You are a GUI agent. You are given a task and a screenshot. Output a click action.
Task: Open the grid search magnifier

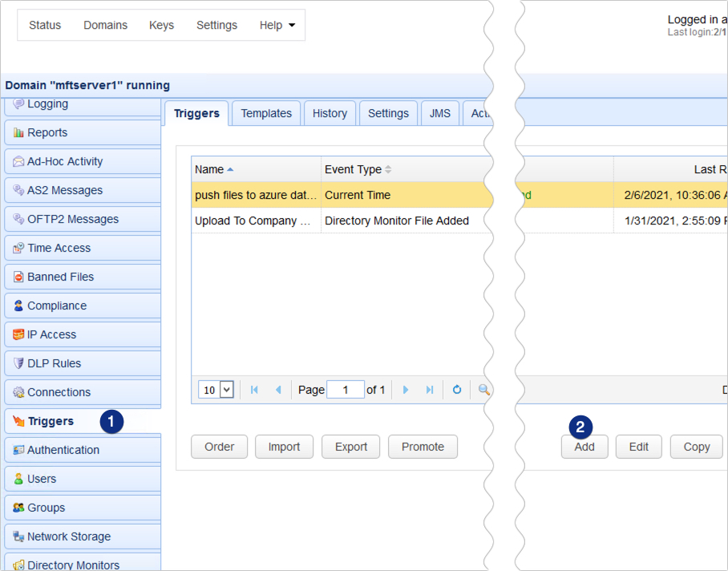(483, 390)
